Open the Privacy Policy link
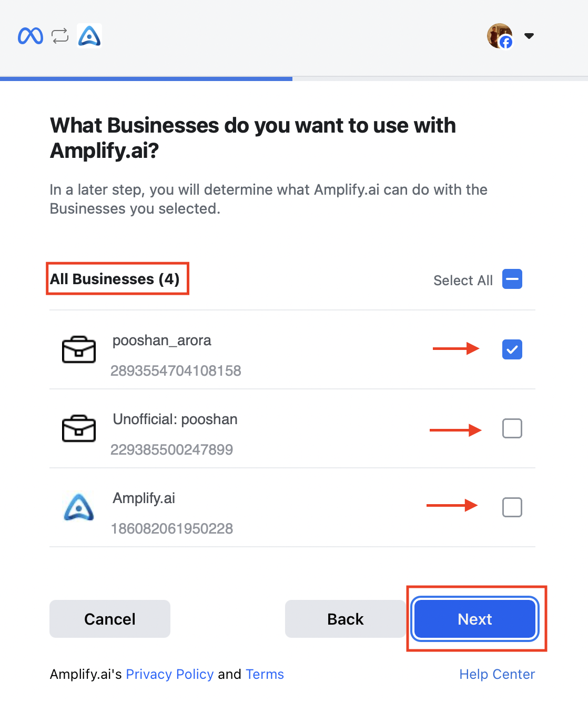Viewport: 588px width, 702px height. pos(170,674)
